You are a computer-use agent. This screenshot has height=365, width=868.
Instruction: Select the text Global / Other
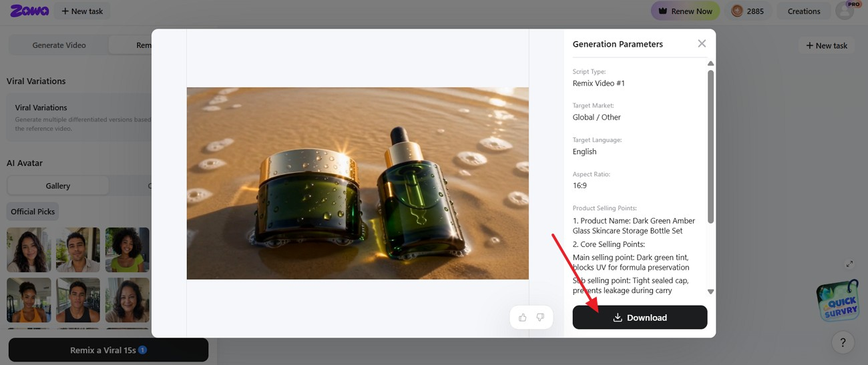(597, 117)
